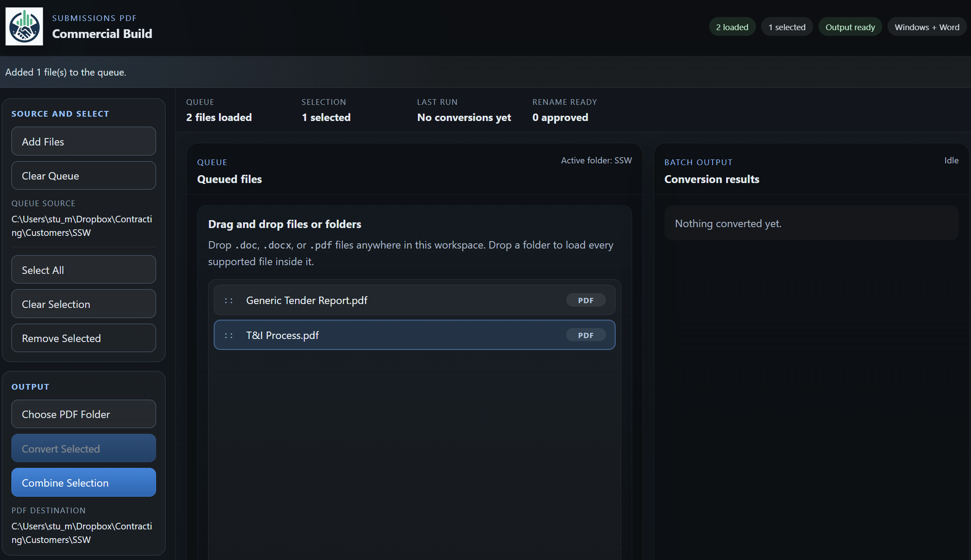The image size is (971, 560).
Task: Click drag handle for Generic Tender Report.pdf
Action: [229, 301]
